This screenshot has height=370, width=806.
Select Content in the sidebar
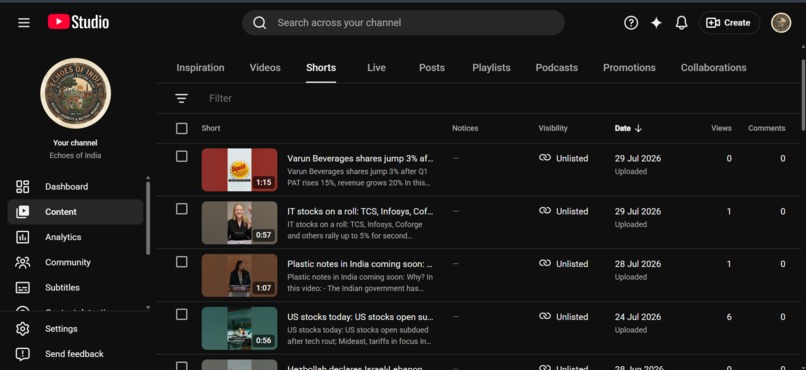(x=75, y=212)
